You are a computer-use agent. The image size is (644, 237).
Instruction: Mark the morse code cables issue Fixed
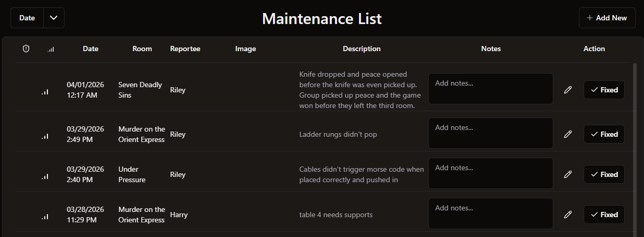pyautogui.click(x=604, y=174)
